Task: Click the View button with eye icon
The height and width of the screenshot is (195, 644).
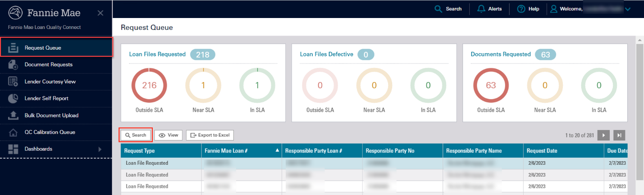Action: [x=169, y=135]
